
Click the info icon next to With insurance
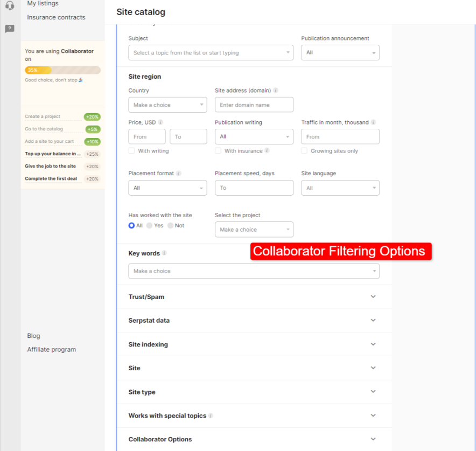coord(268,151)
